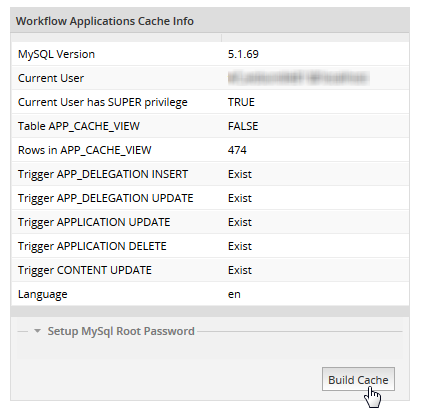Viewport: 422px width, 414px height.
Task: Select the Rows in APP_CACHE_VIEW label
Action: tap(85, 150)
